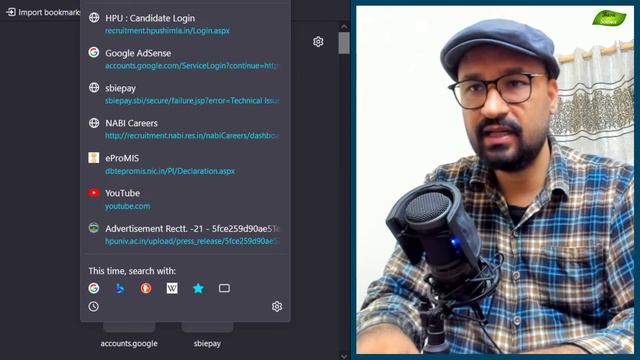Click globe icon beside sbiepay suggestion
This screenshot has height=360, width=640.
point(94,87)
